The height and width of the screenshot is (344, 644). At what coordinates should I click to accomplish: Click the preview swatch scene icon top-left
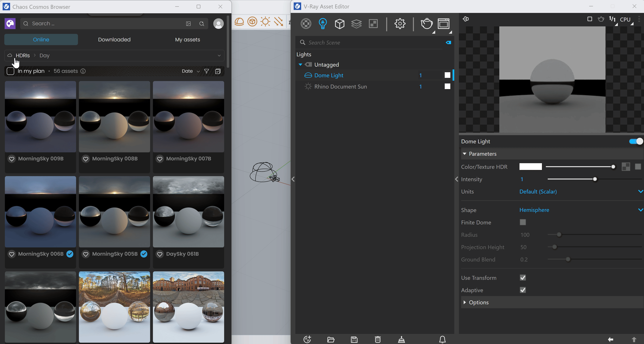point(466,19)
